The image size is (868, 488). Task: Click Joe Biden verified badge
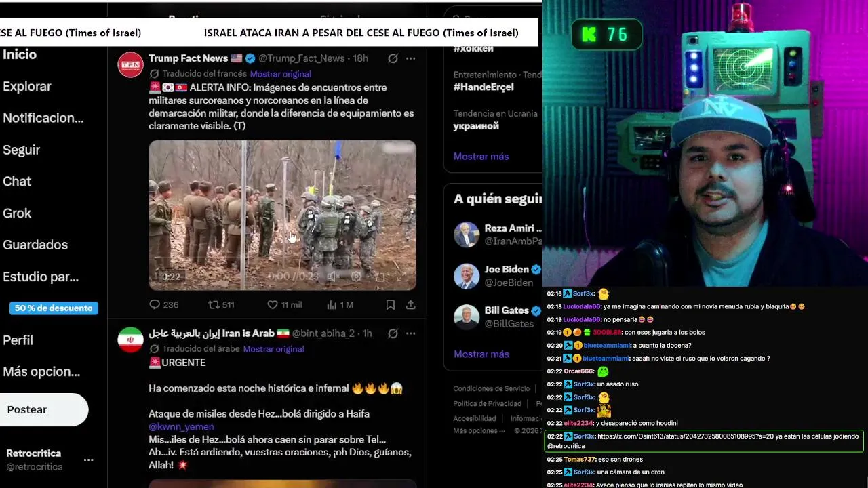tap(536, 270)
